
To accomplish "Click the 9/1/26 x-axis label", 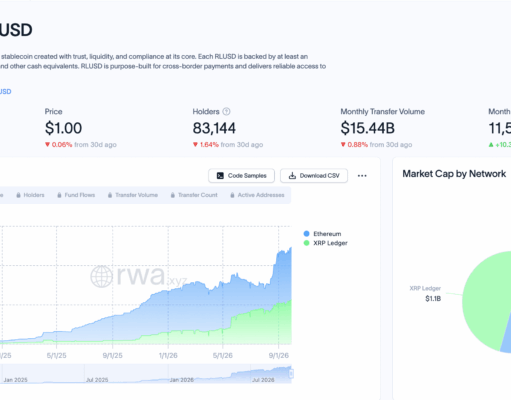I will coord(279,356).
